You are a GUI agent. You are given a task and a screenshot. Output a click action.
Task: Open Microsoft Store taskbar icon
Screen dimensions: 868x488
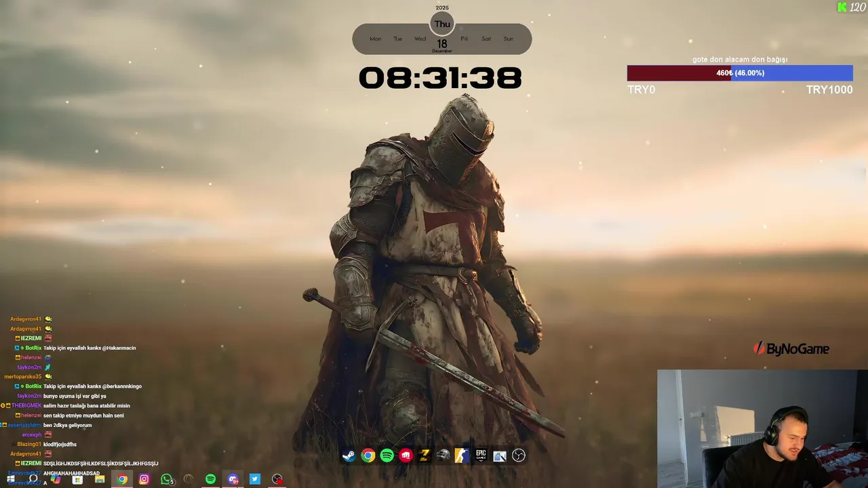pyautogui.click(x=77, y=479)
